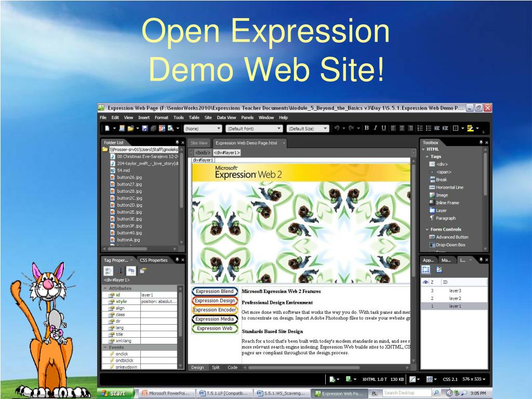Click Show set properties on top icon
Viewport: 532px width, 399px height.
coord(131,271)
